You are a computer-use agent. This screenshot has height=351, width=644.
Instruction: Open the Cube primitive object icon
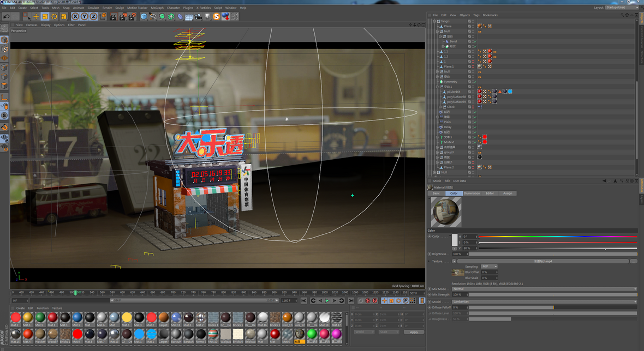click(144, 16)
